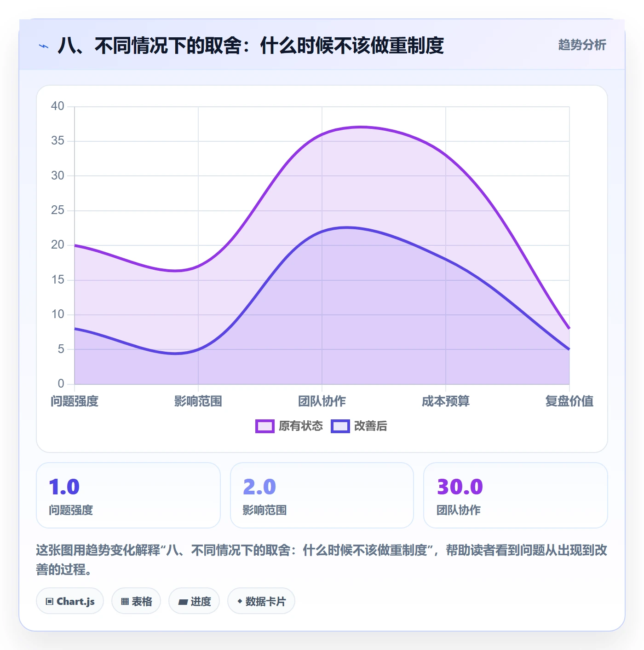644x650 pixels.
Task: Click the grid icon in the 表格 tag
Action: point(125,602)
